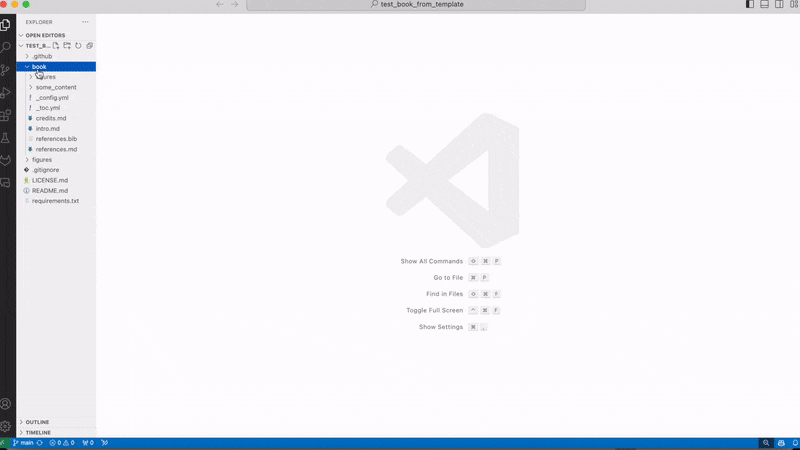Open references.bib file
Image resolution: width=800 pixels, height=450 pixels.
pos(56,139)
